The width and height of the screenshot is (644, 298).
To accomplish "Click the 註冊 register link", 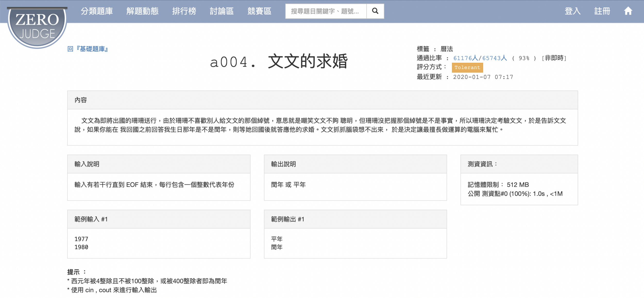I will [602, 11].
